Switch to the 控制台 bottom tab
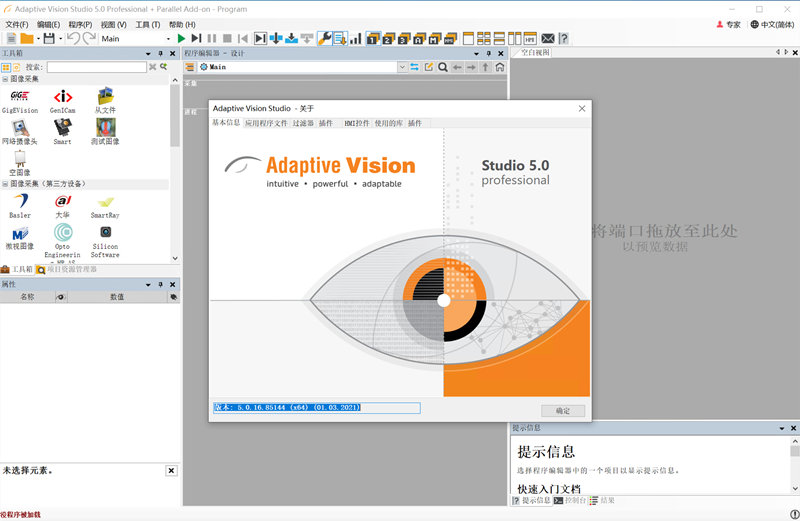Image resolution: width=800 pixels, height=521 pixels. pos(570,501)
